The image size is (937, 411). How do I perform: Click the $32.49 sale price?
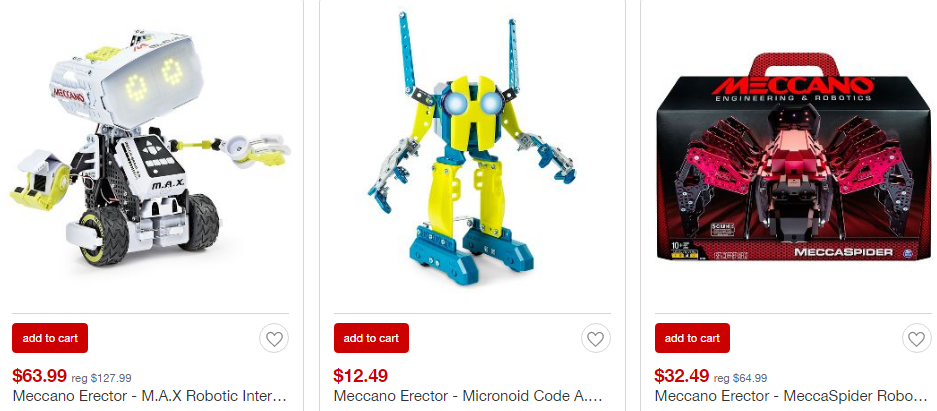(x=682, y=376)
